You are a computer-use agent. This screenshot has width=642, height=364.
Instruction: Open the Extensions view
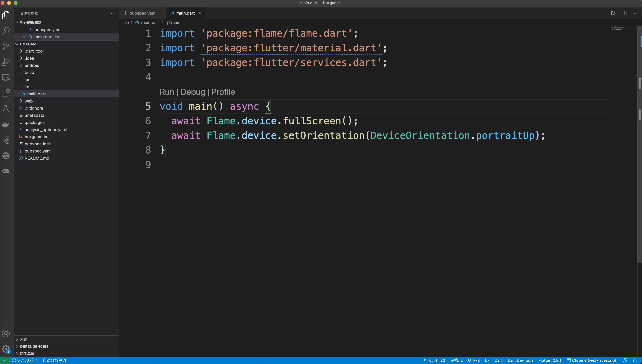click(x=6, y=93)
